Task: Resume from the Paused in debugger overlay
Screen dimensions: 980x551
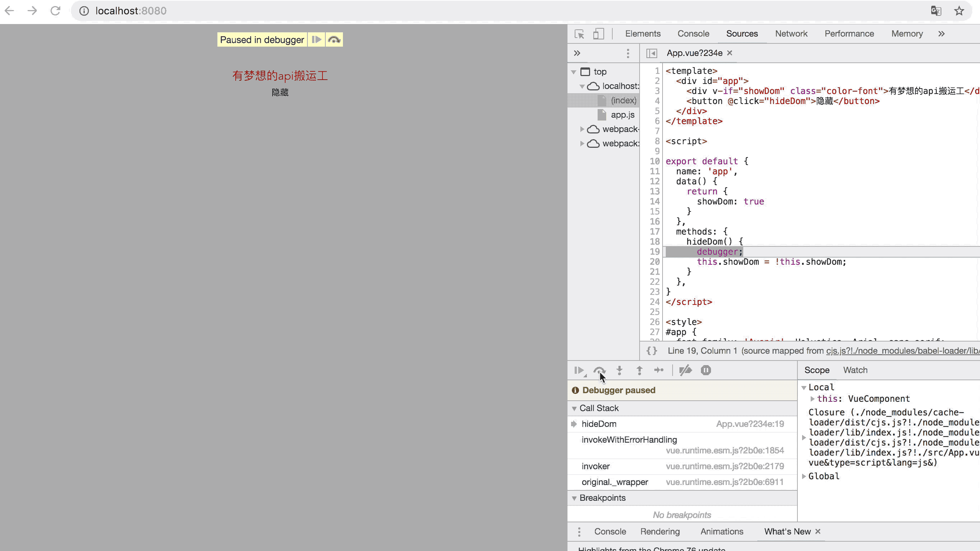Action: 316,39
